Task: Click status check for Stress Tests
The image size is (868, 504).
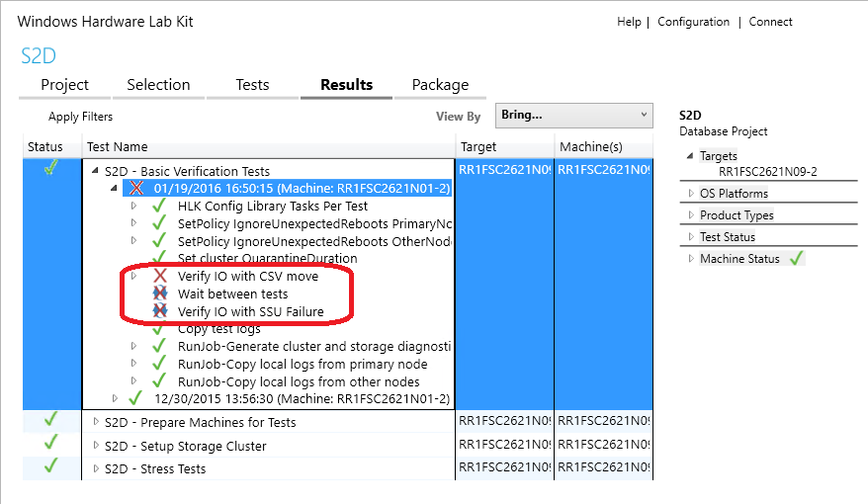Action: [x=51, y=465]
